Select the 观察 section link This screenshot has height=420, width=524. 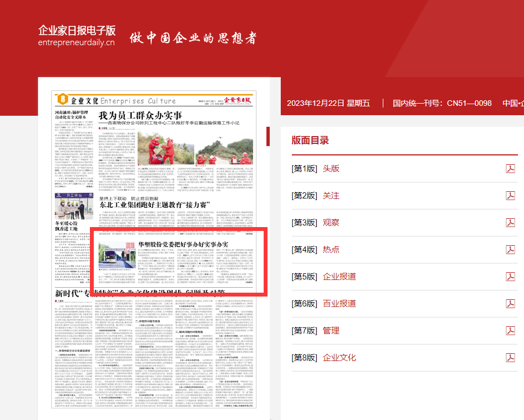click(331, 223)
